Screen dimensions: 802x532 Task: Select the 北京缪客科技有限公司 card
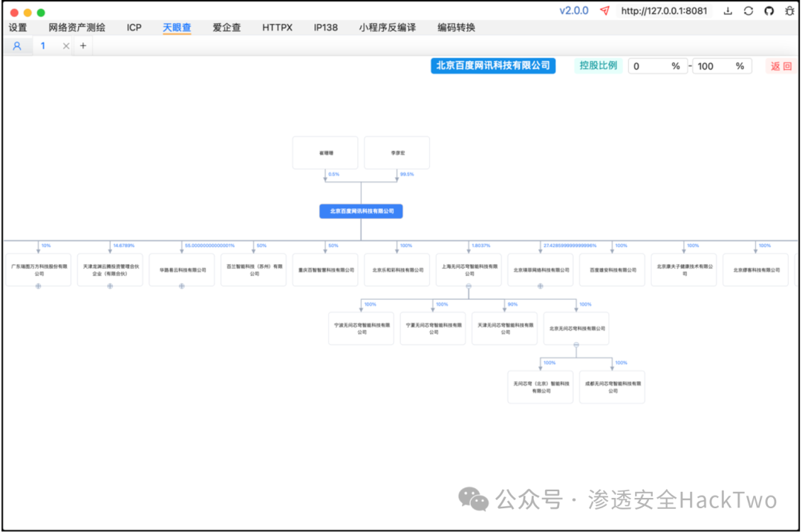pyautogui.click(x=755, y=270)
